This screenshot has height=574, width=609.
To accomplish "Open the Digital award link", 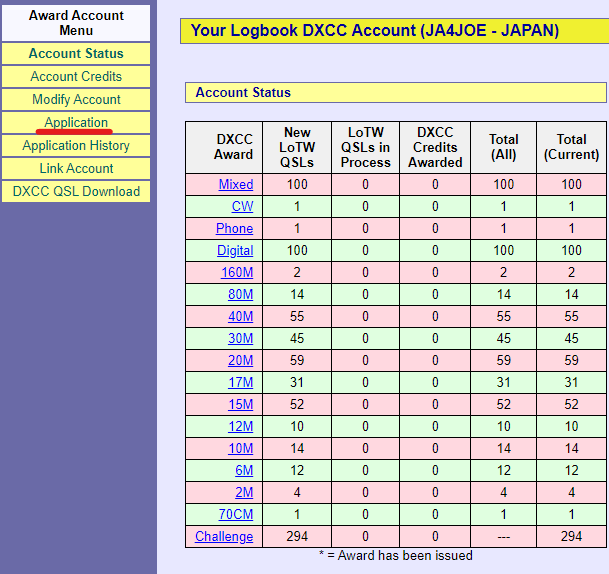I will pyautogui.click(x=235, y=250).
